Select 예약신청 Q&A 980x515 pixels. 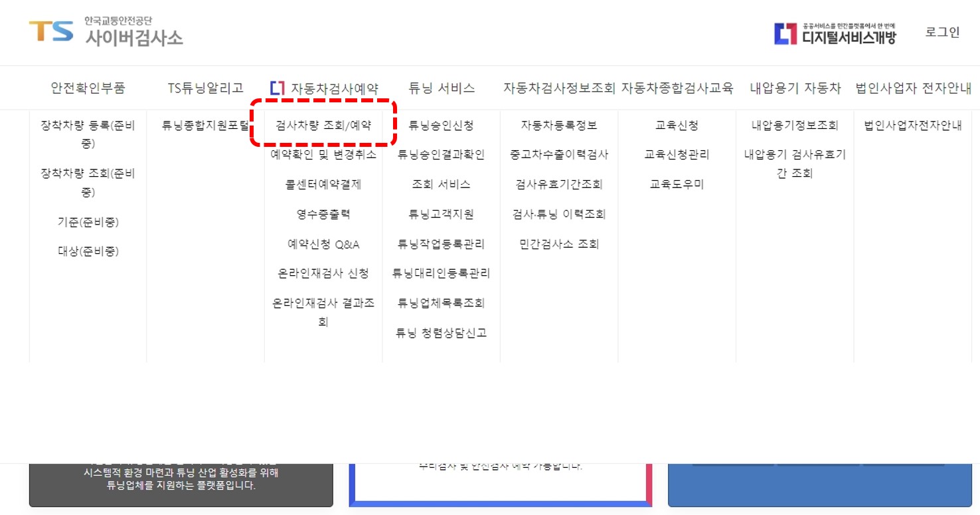(323, 243)
